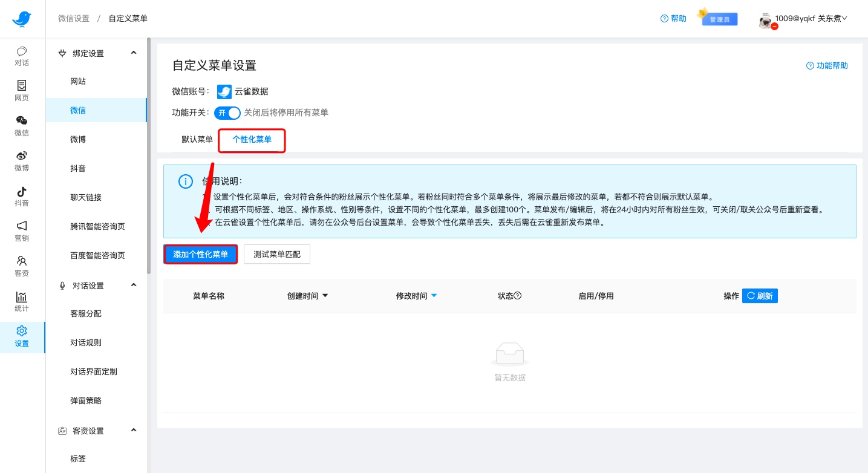This screenshot has width=868, height=473.
Task: Open the 设置 settings sidebar icon
Action: pyautogui.click(x=22, y=337)
